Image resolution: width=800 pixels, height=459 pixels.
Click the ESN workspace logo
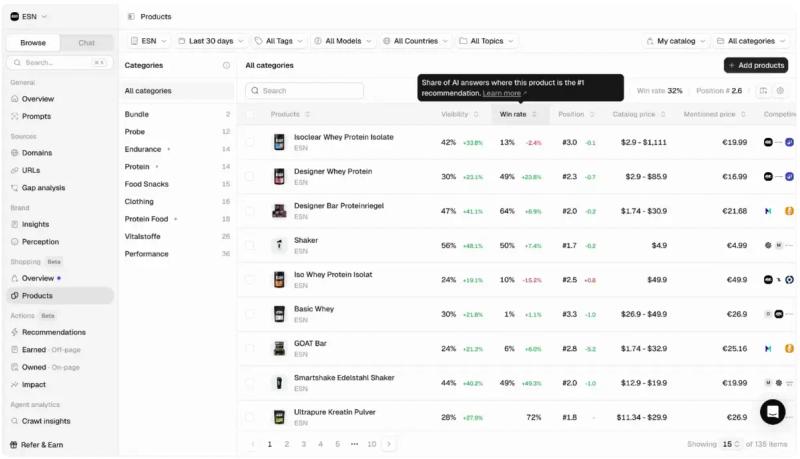14,17
